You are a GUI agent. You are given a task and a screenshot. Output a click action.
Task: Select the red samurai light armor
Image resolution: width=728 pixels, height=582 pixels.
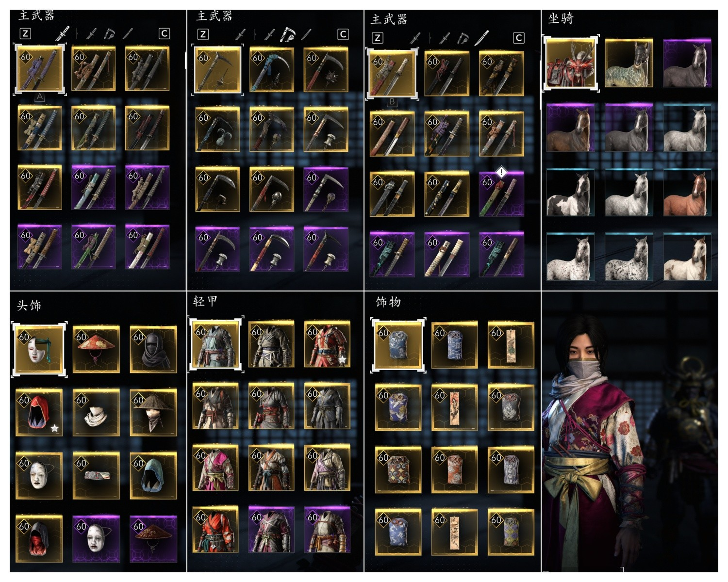[x=327, y=344]
